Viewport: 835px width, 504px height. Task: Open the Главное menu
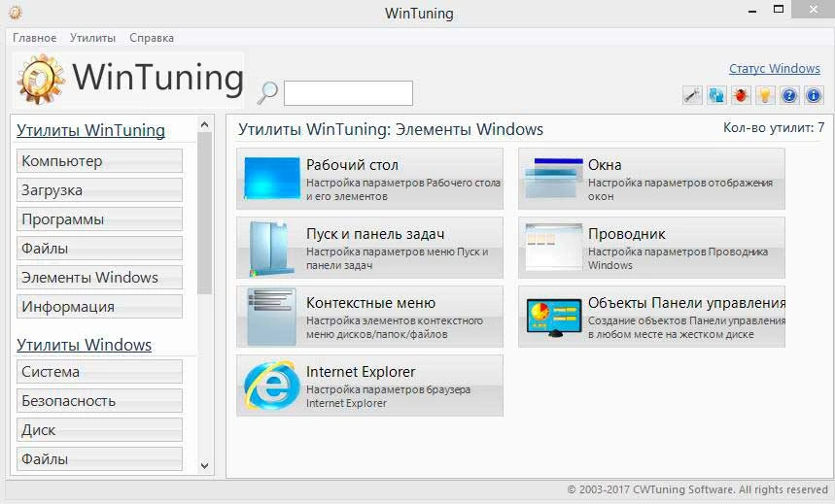pyautogui.click(x=35, y=38)
